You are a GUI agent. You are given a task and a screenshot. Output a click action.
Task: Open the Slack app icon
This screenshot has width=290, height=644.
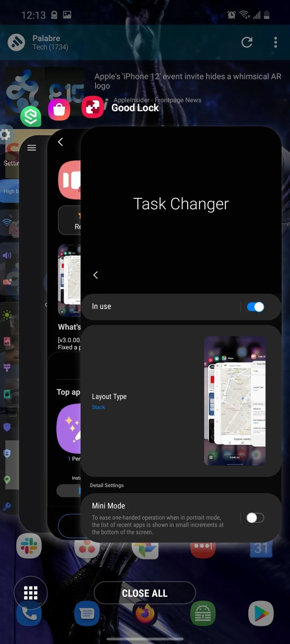pyautogui.click(x=29, y=546)
